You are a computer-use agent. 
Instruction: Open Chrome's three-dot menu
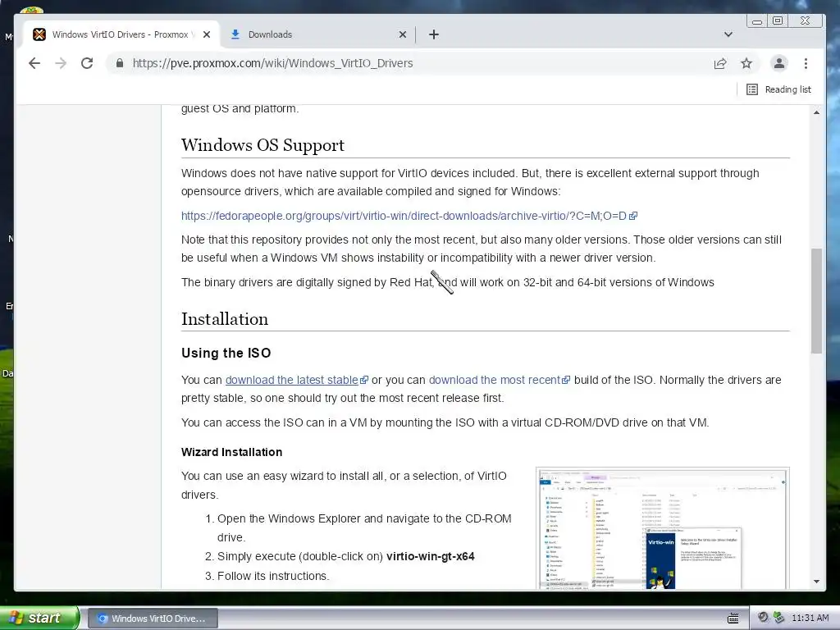pyautogui.click(x=806, y=63)
